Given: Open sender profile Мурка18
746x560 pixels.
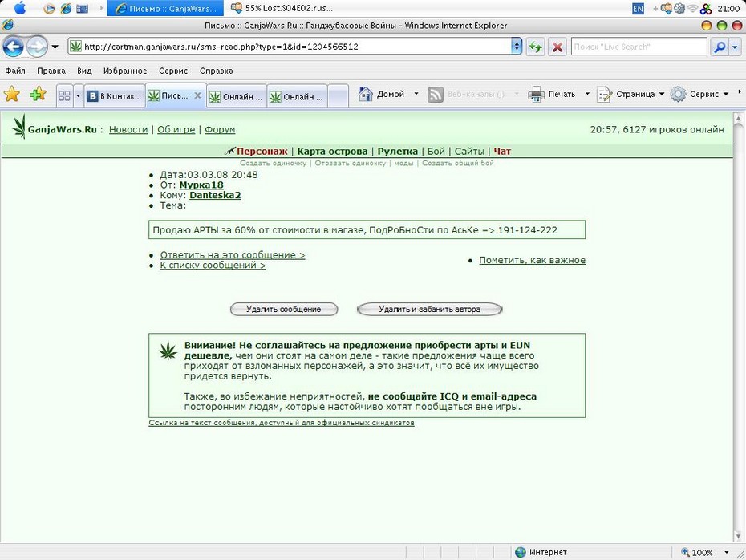Looking at the screenshot, I should [201, 185].
